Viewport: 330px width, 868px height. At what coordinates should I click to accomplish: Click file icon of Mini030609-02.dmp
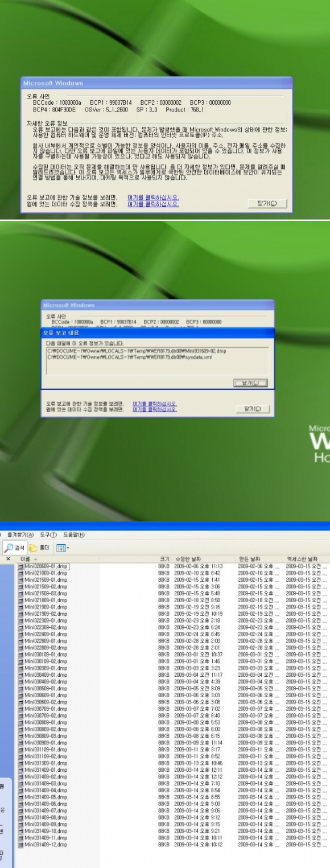click(20, 704)
